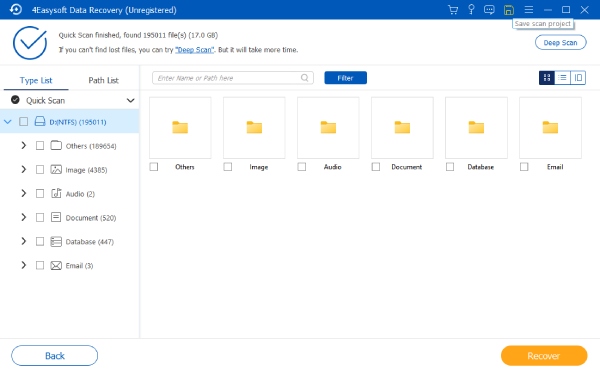Click the Audio music note icon
Viewport: 600px width, 376px height.
click(56, 193)
